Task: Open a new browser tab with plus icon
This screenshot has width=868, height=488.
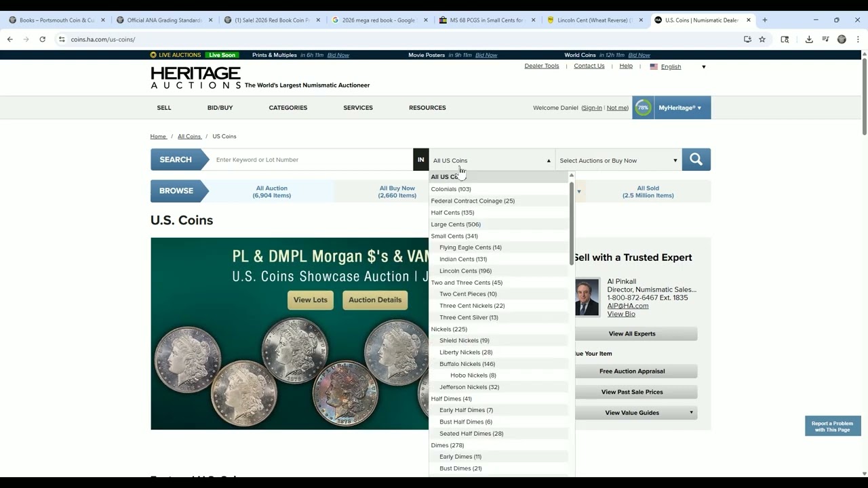Action: pos(764,20)
